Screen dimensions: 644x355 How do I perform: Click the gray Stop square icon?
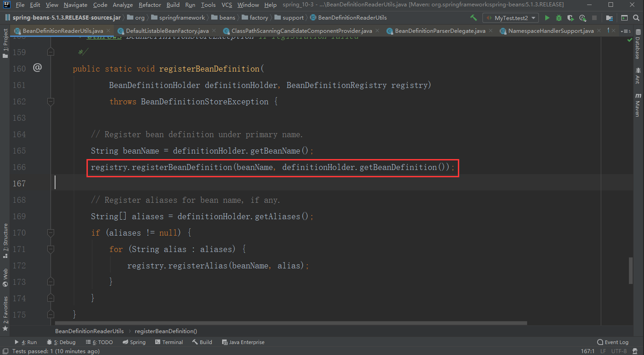(x=594, y=18)
